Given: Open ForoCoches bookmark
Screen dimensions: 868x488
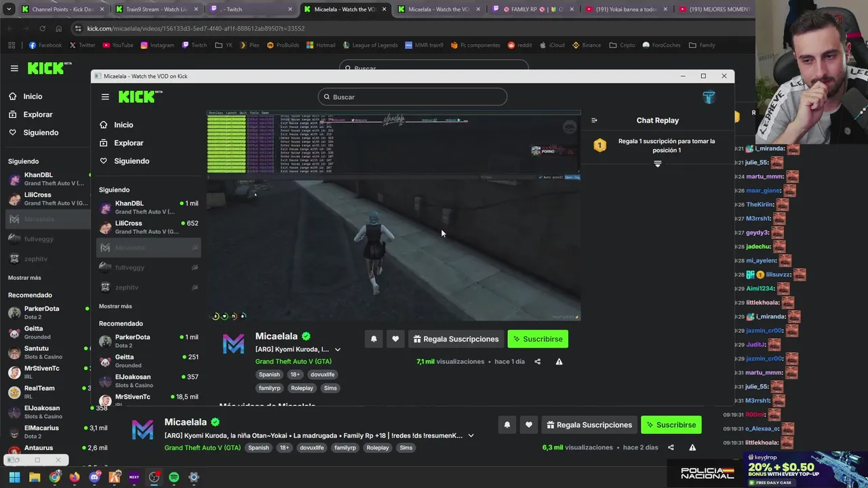Looking at the screenshot, I should pos(660,45).
